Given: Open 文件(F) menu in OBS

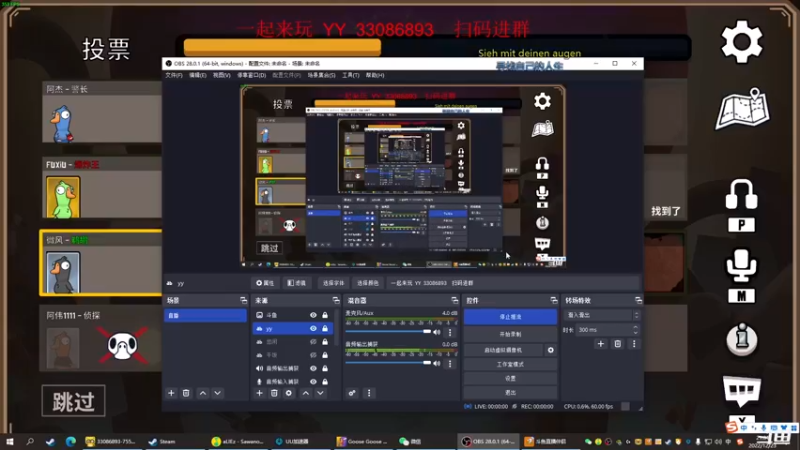Looking at the screenshot, I should [x=174, y=76].
